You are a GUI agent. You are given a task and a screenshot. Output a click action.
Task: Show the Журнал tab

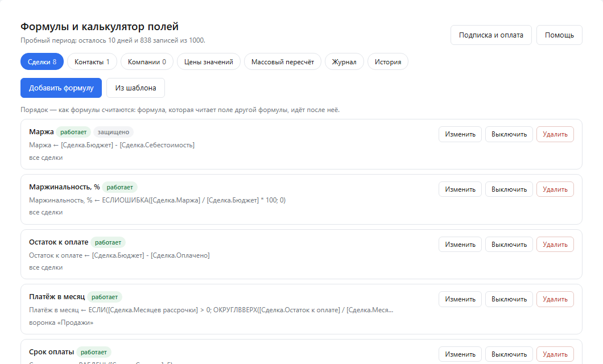(x=344, y=61)
